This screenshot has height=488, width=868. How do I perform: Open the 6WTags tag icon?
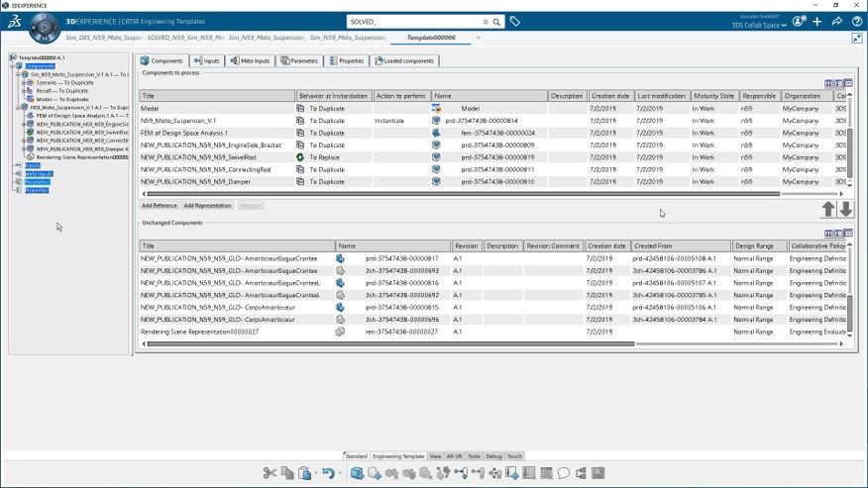[515, 22]
